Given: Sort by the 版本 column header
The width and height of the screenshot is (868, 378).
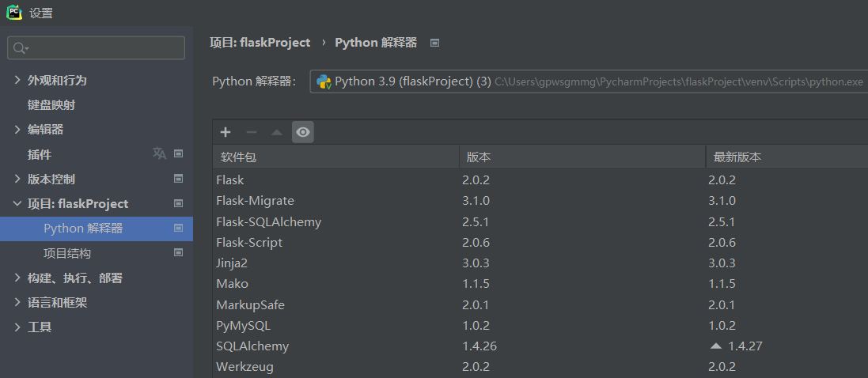Looking at the screenshot, I should [582, 157].
